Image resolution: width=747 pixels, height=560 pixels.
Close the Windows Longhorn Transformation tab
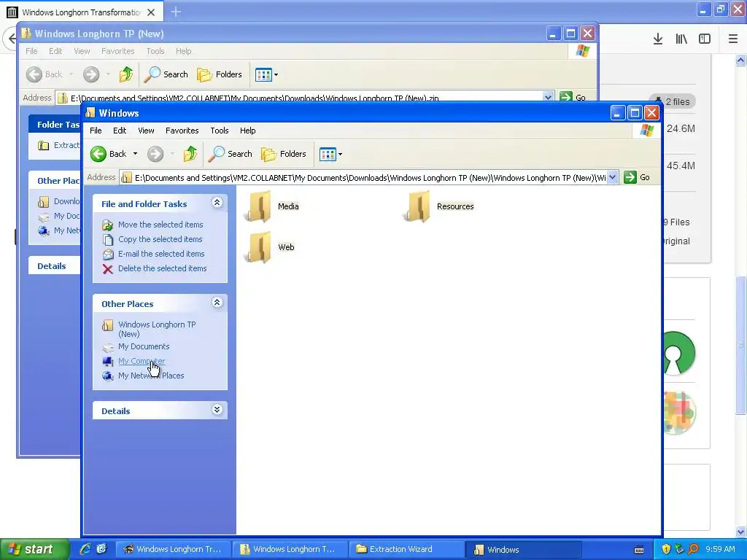point(151,12)
